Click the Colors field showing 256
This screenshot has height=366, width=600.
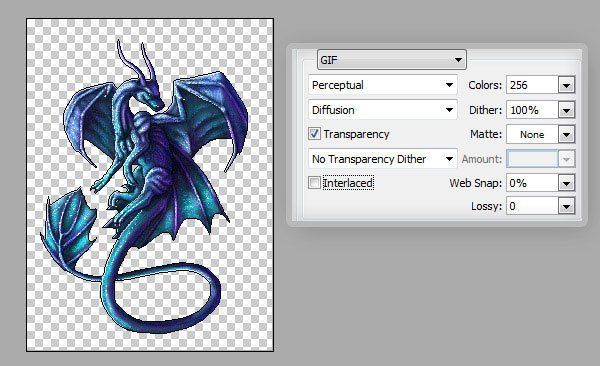tap(532, 85)
